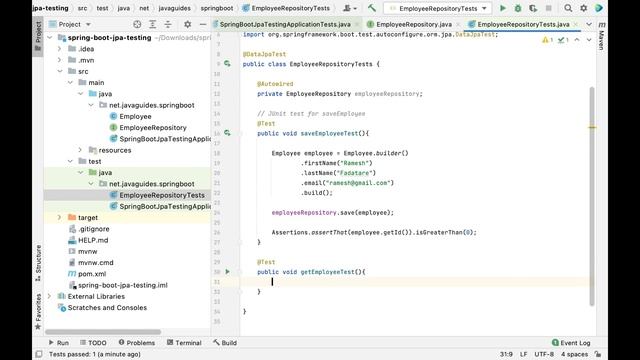The height and width of the screenshot is (360, 640).
Task: Open the Project view dropdown
Action: 70,24
